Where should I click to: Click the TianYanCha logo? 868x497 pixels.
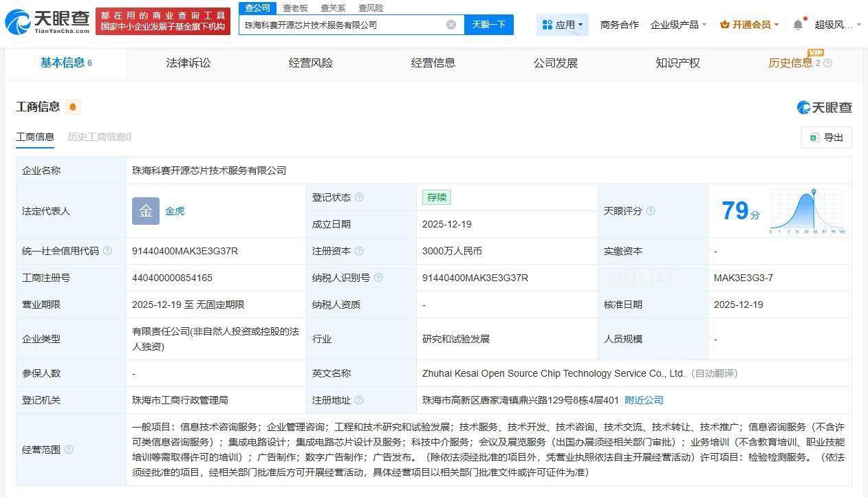point(47,22)
